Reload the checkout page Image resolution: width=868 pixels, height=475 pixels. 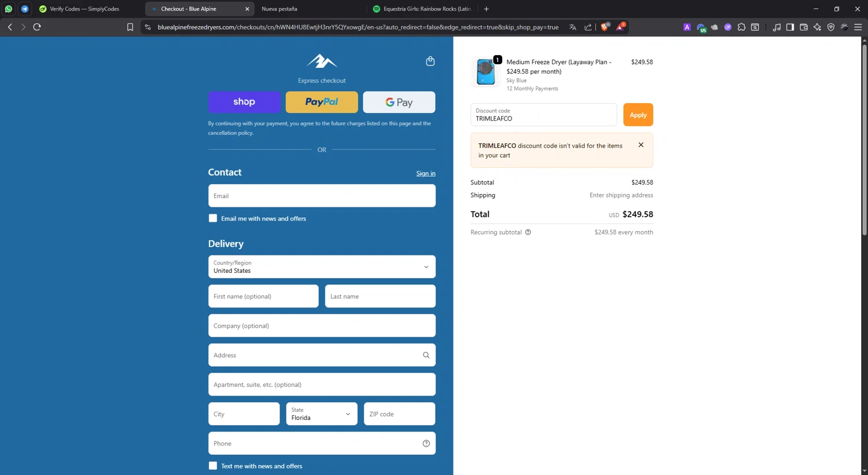click(37, 27)
